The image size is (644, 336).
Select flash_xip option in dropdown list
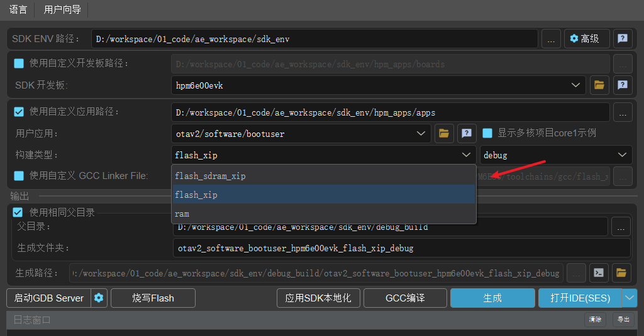(324, 195)
